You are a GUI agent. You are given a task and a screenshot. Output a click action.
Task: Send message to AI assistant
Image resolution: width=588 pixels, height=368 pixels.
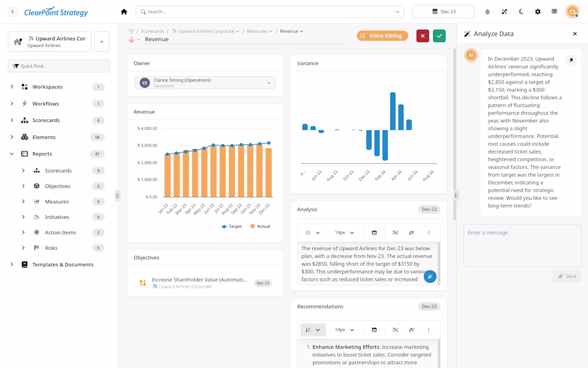pos(567,276)
